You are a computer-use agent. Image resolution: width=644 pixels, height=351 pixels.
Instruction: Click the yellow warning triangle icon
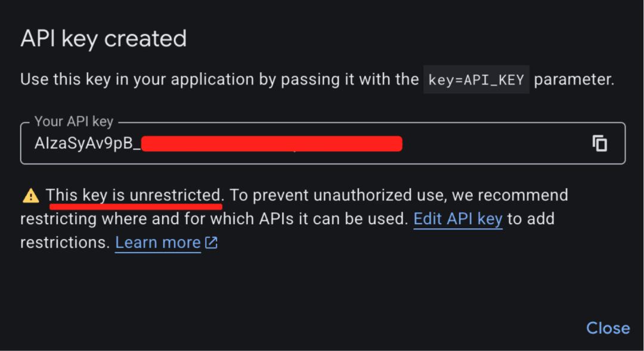[30, 195]
